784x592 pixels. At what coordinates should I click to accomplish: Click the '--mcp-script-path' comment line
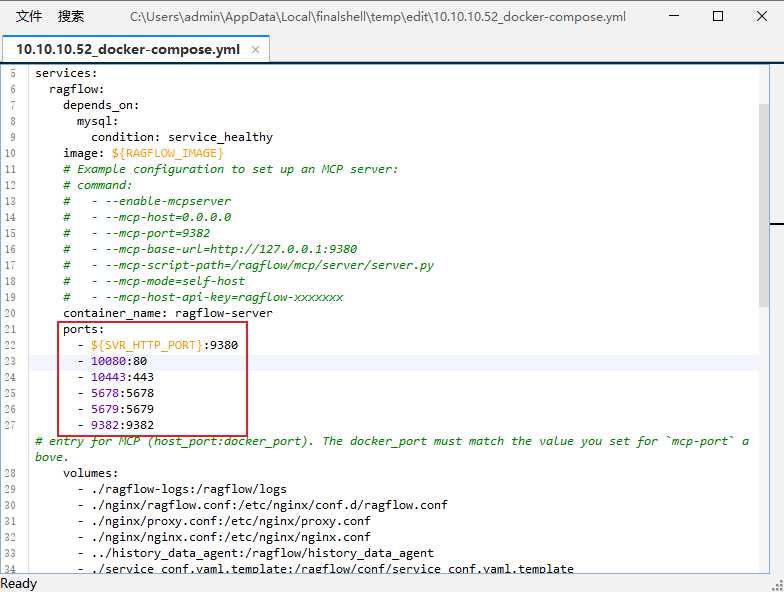coord(248,265)
